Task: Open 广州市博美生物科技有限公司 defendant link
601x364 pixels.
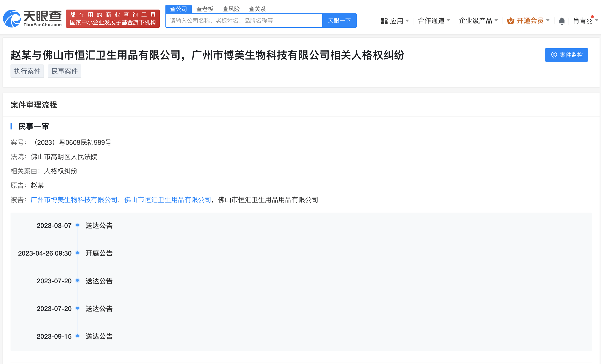Action: (74, 200)
